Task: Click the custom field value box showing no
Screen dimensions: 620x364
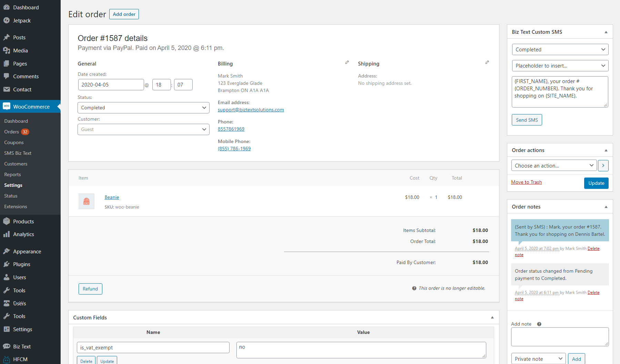Action: pyautogui.click(x=361, y=350)
